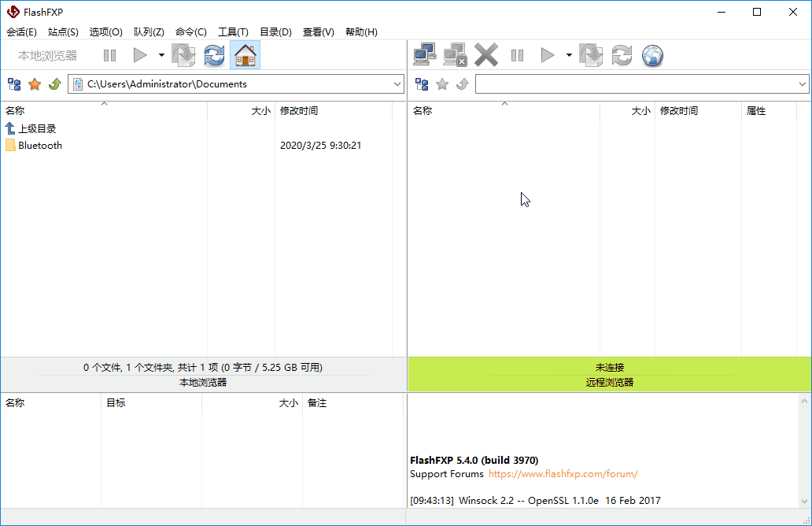
Task: Open dropdown arrow beside local play button
Action: tap(161, 55)
